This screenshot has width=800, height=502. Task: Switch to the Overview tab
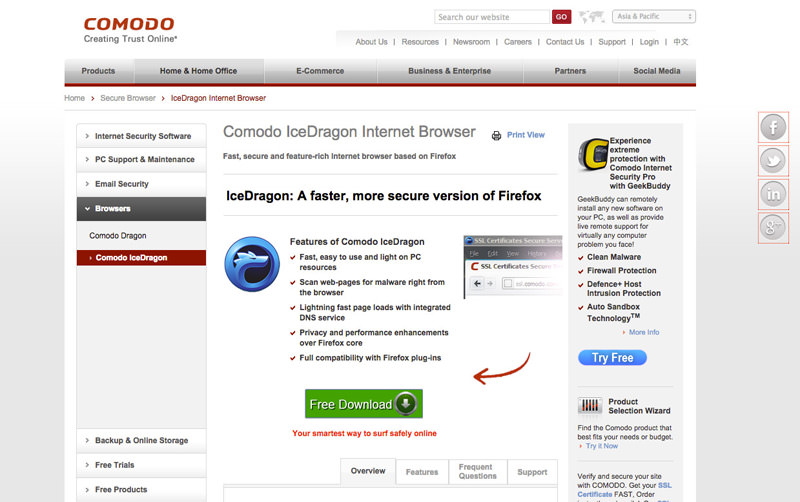click(368, 471)
